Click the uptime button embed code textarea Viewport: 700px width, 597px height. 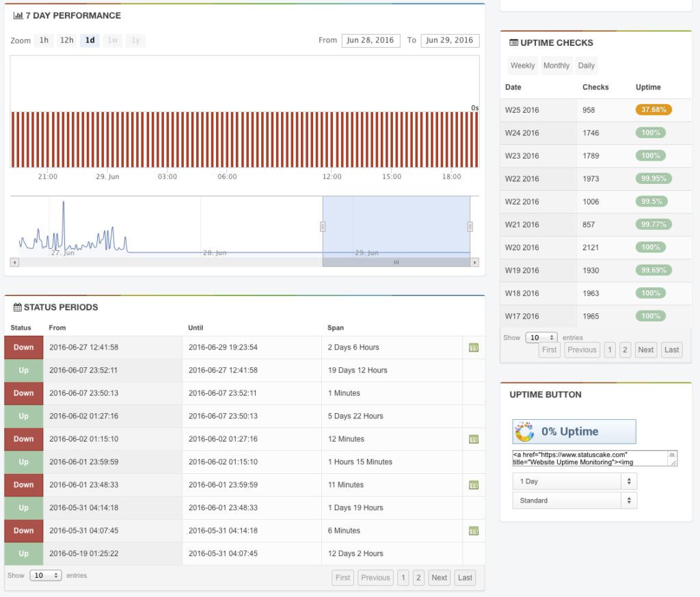595,458
